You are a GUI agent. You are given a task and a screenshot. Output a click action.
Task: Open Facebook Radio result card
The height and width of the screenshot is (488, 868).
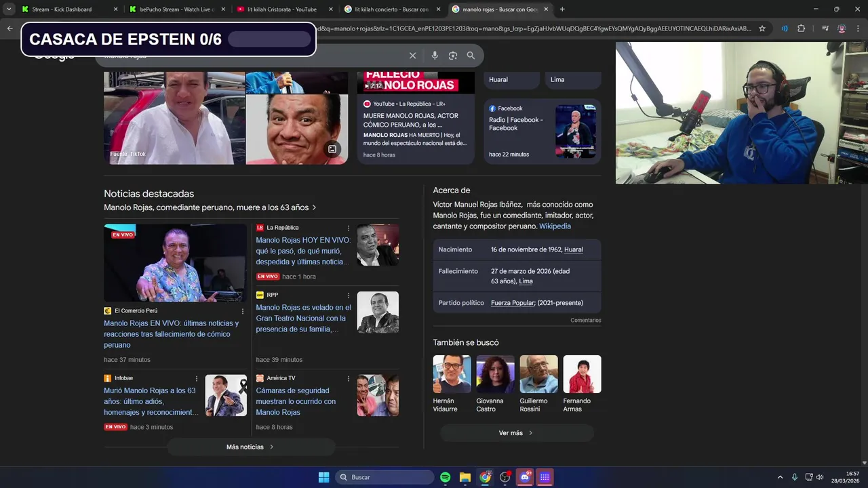(x=542, y=131)
